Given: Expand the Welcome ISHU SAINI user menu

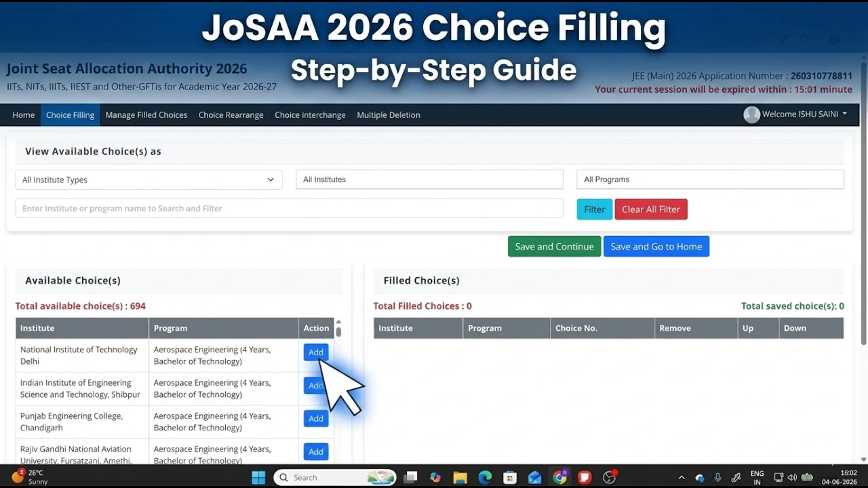Looking at the screenshot, I should tap(805, 115).
